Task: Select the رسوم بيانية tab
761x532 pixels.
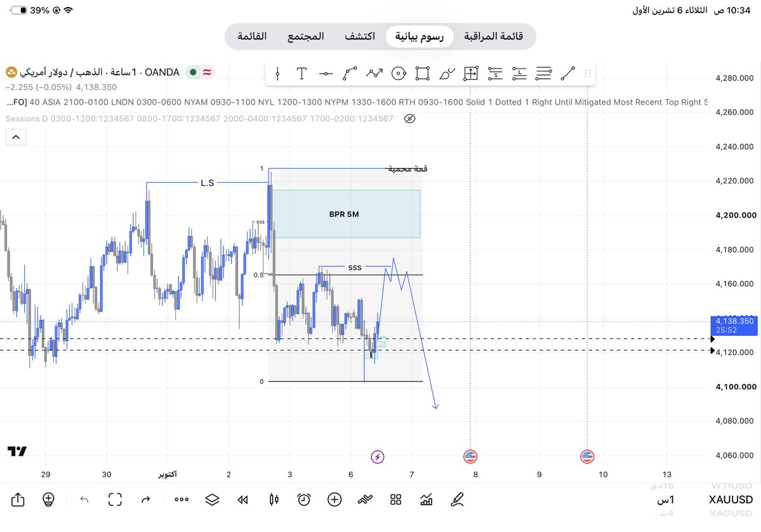Action: 420,36
